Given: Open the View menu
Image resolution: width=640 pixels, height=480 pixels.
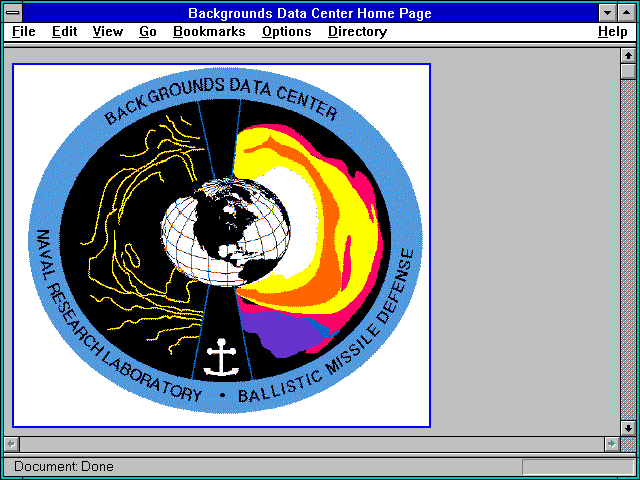Looking at the screenshot, I should [108, 31].
